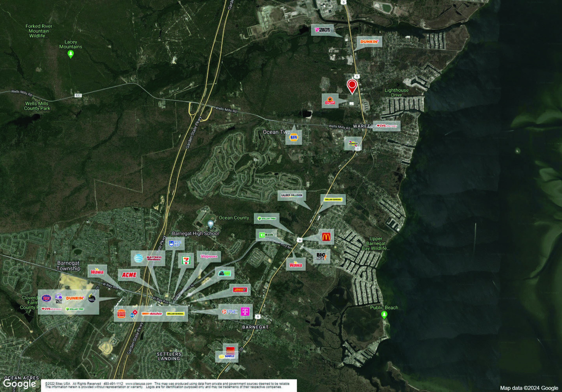562x392 pixels.
Task: Click the "Forked River Mountain Wildlife..." label
Action: (39, 31)
